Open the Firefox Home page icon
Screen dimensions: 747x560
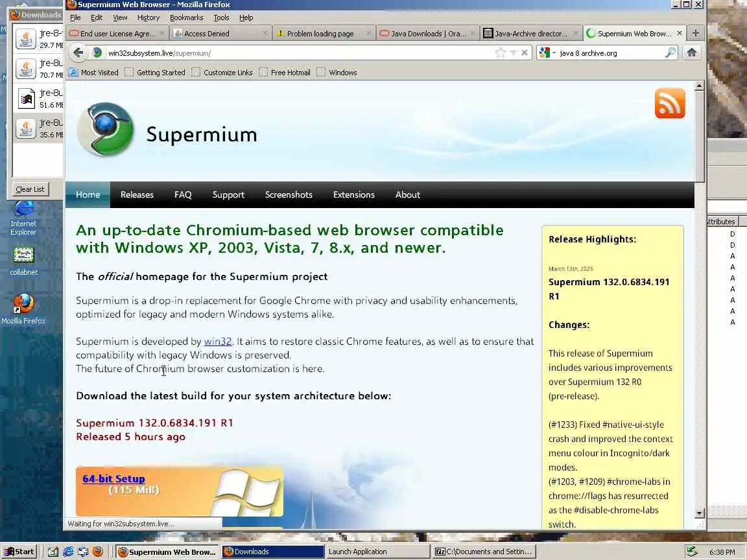pyautogui.click(x=692, y=52)
